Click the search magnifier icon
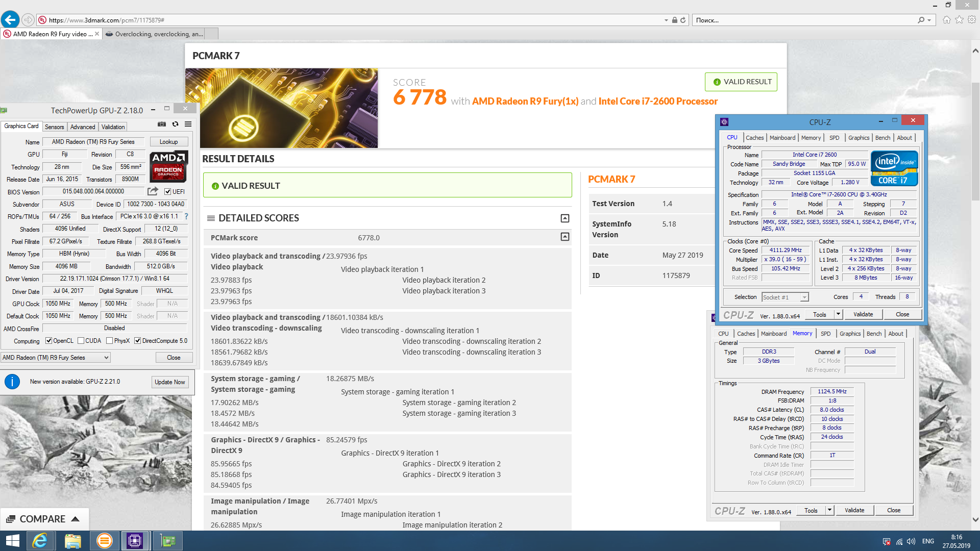 click(x=921, y=20)
